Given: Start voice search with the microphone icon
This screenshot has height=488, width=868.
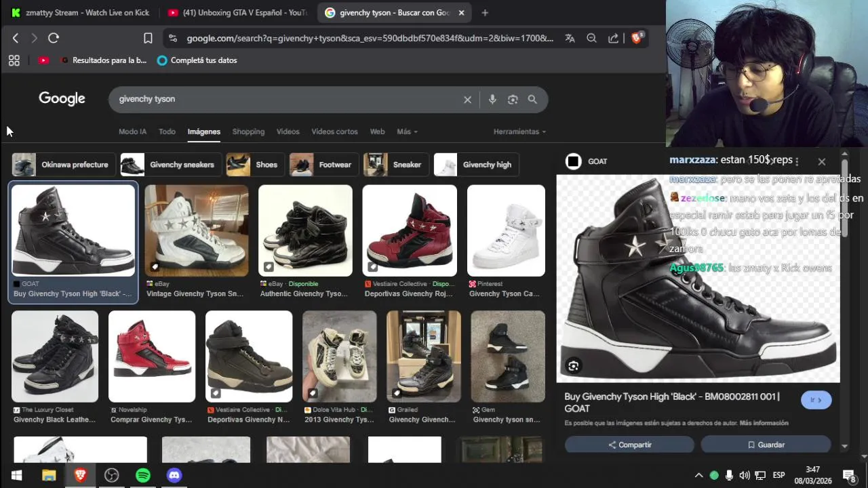Looking at the screenshot, I should point(492,100).
